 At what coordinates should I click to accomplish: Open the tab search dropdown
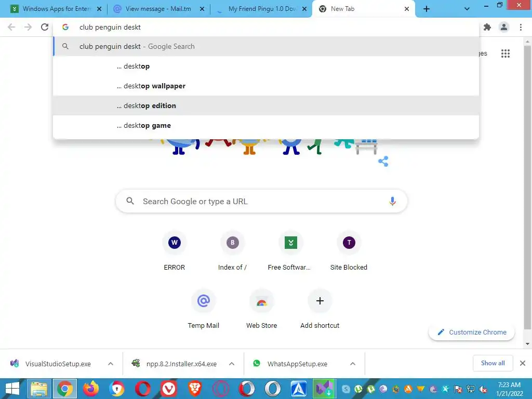coord(467,9)
